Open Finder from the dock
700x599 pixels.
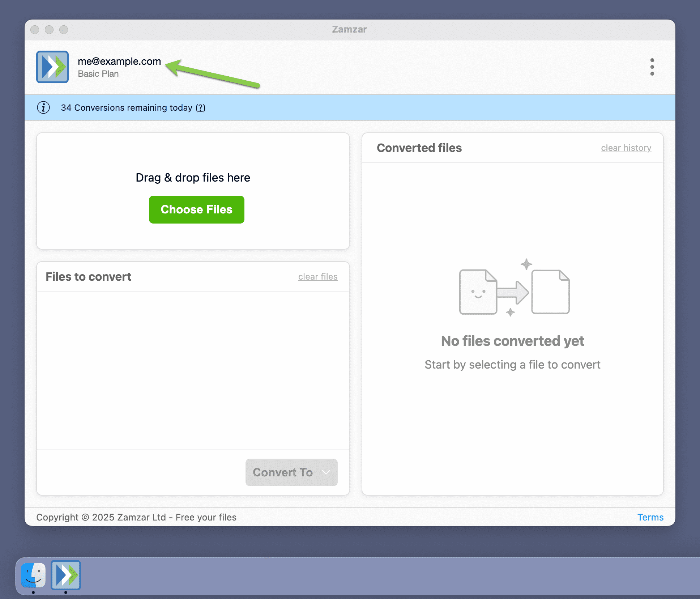[33, 575]
